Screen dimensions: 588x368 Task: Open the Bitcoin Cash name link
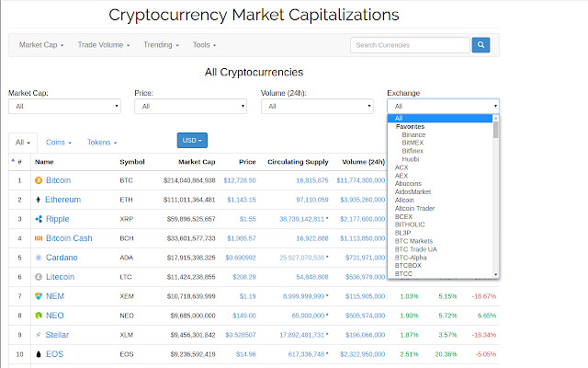(x=69, y=238)
